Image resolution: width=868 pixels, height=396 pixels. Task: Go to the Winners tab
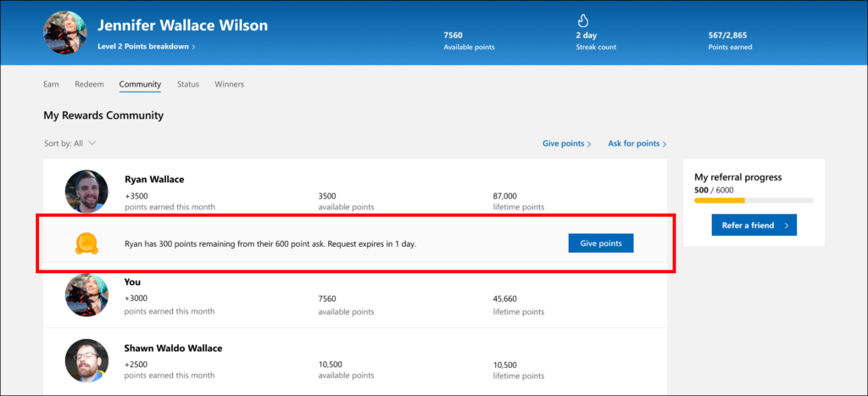pos(229,84)
